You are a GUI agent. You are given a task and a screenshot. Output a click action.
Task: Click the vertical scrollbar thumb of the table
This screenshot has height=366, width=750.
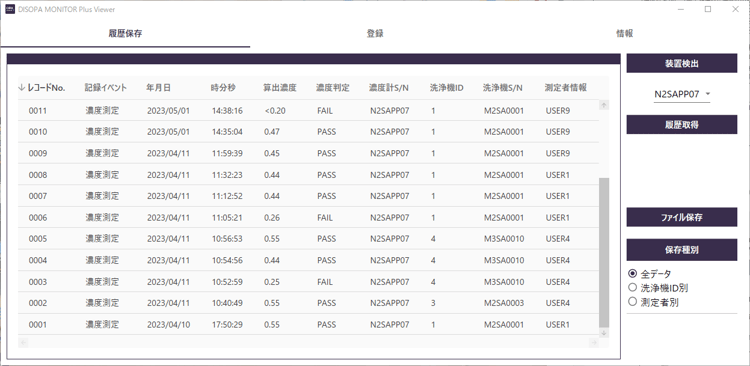[x=604, y=253]
